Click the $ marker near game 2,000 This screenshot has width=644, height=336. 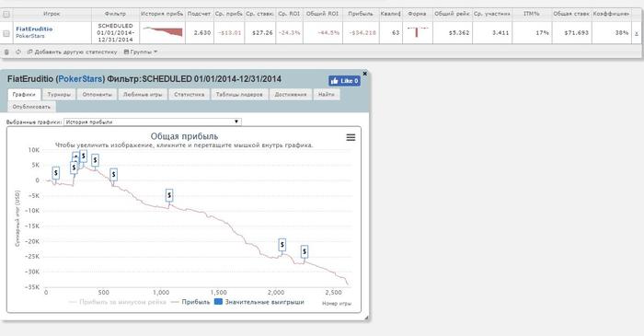pos(282,245)
